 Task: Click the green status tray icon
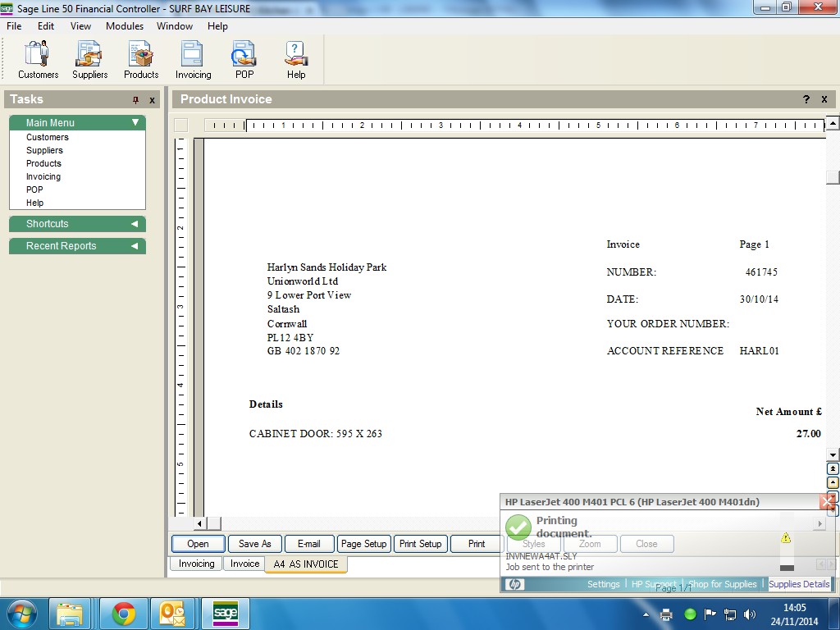(690, 614)
